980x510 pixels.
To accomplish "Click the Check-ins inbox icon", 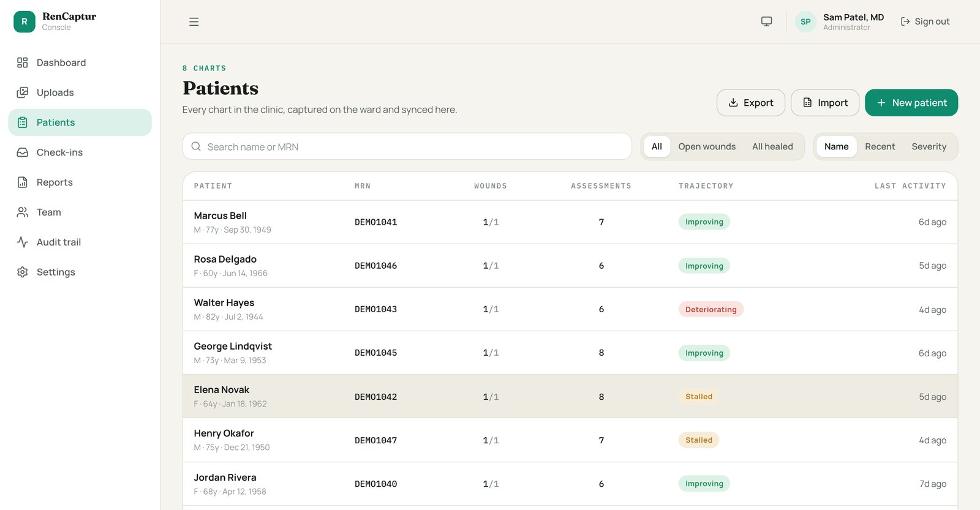I will tap(23, 152).
